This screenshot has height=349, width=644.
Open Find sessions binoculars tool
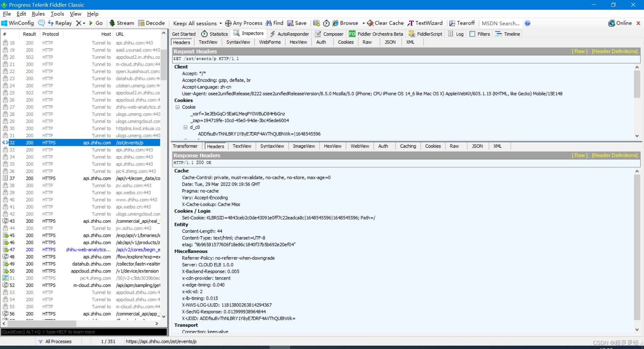(x=274, y=23)
